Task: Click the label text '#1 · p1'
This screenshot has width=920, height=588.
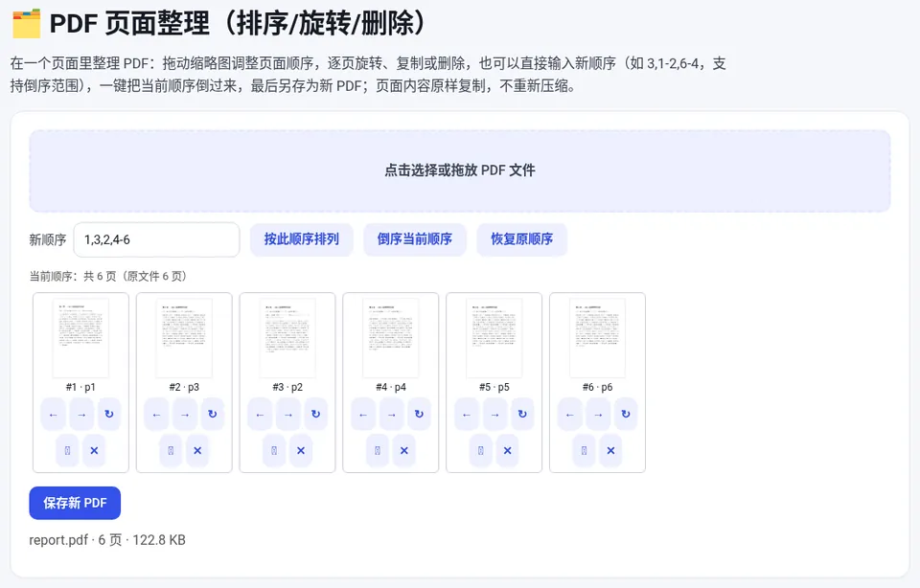Action: 80,387
